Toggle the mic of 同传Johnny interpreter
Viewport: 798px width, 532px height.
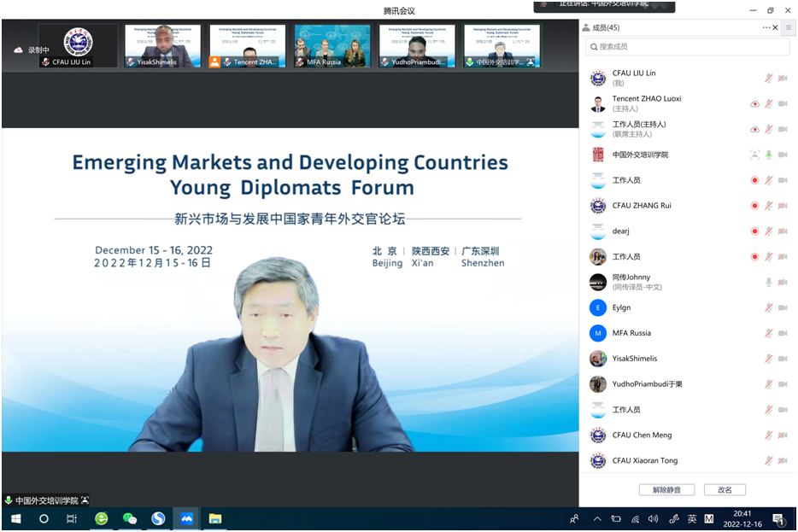click(768, 283)
